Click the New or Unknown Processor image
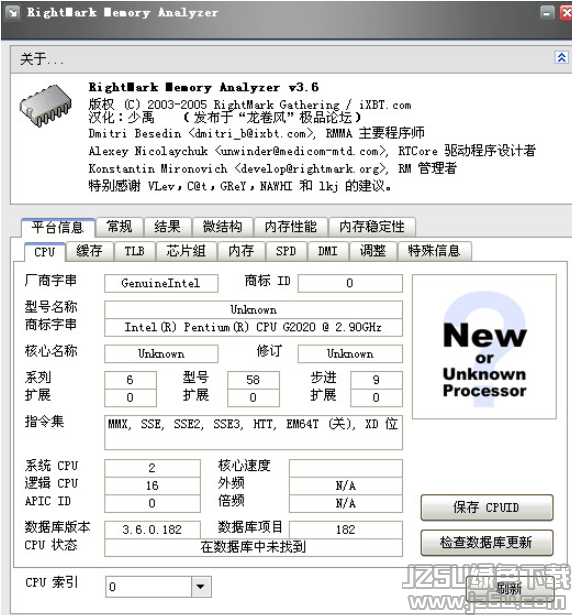 484,347
